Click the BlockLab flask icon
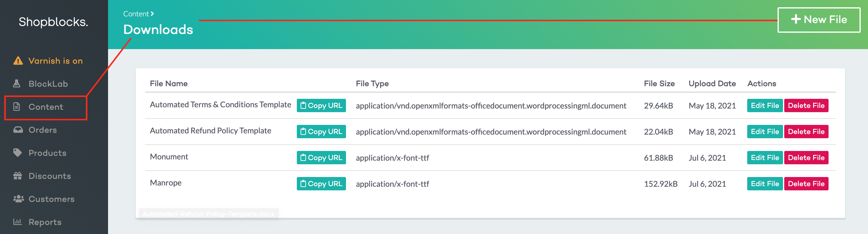The image size is (868, 234). pos(16,83)
